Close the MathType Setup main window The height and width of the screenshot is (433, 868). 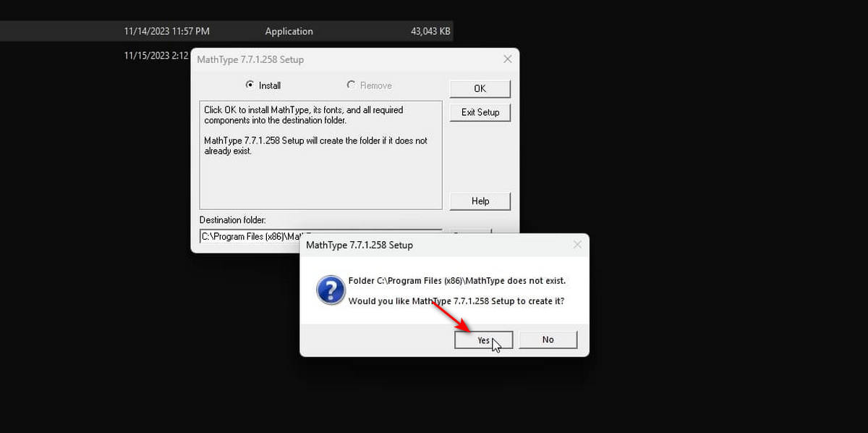pyautogui.click(x=508, y=59)
